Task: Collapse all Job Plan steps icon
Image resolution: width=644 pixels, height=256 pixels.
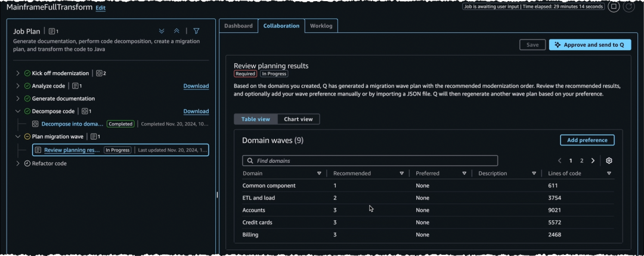Action: pos(177,31)
